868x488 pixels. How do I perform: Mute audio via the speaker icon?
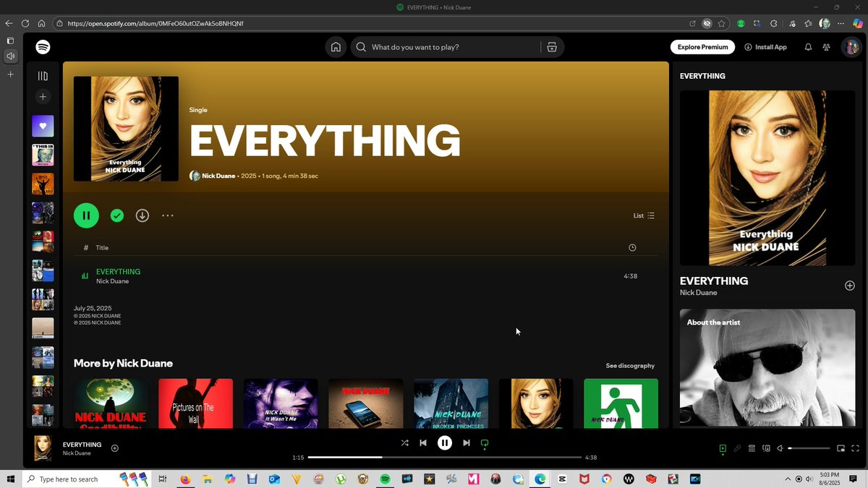coord(780,448)
